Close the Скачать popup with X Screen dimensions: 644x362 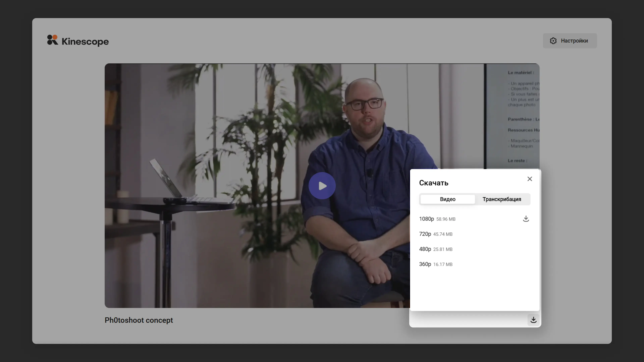(529, 179)
